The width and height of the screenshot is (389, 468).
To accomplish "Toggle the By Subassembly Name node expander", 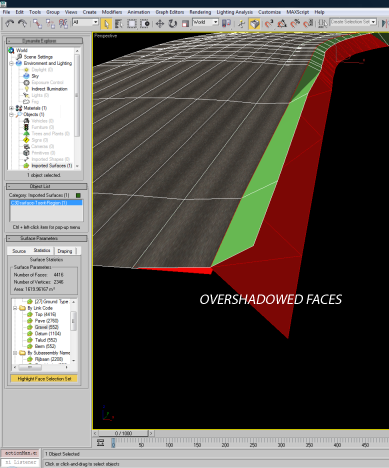I will tap(15, 353).
